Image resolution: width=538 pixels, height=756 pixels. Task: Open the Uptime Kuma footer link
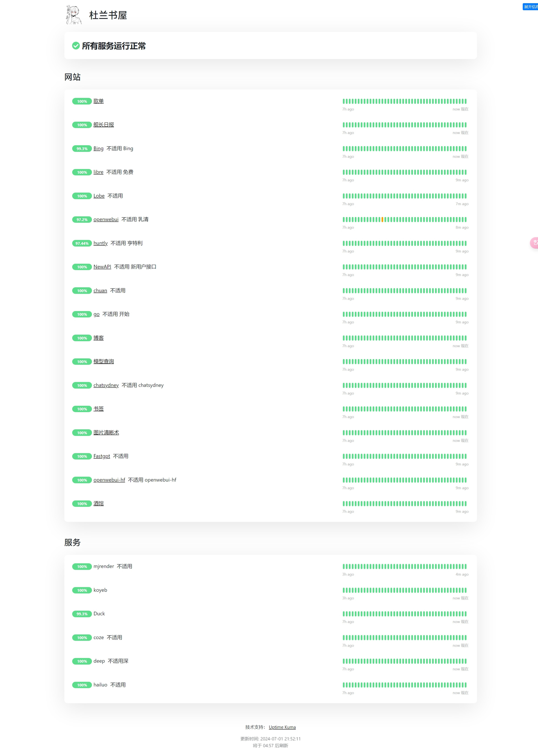[282, 727]
